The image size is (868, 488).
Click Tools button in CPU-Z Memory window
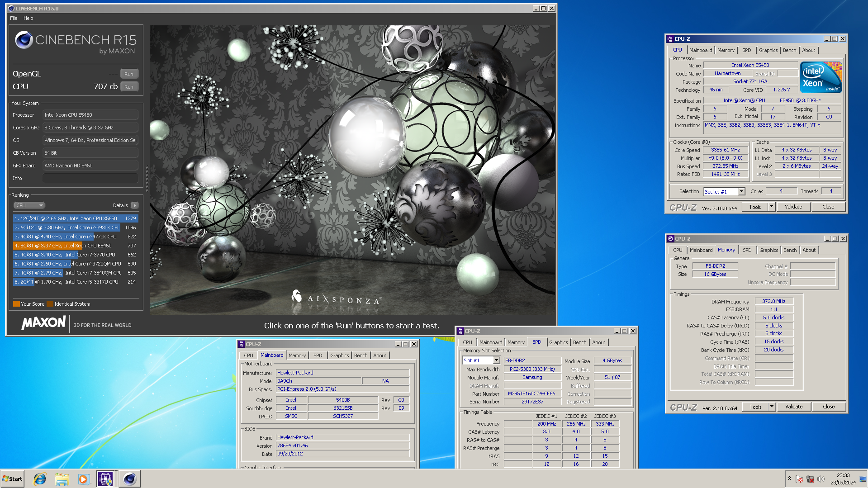pyautogui.click(x=755, y=407)
